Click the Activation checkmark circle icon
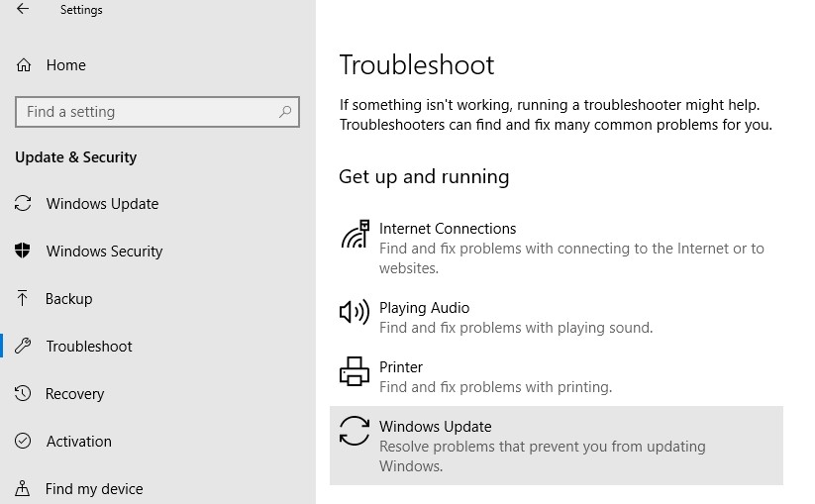Screen dimensions: 815x504 [x=24, y=442]
